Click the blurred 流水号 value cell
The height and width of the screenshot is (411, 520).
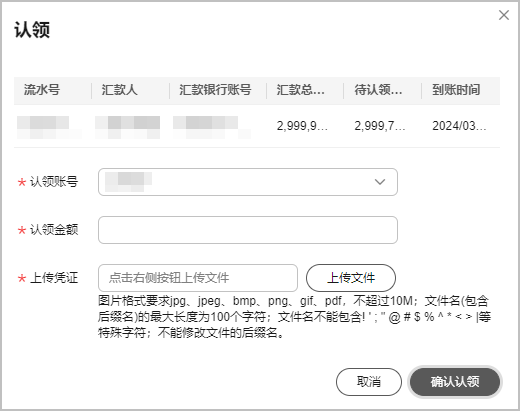(49, 127)
